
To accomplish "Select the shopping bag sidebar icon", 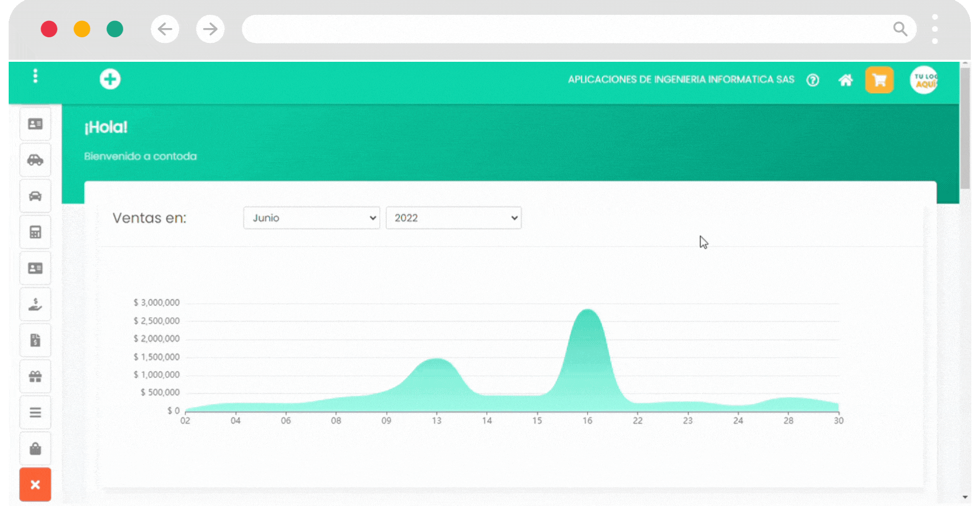I will click(35, 449).
